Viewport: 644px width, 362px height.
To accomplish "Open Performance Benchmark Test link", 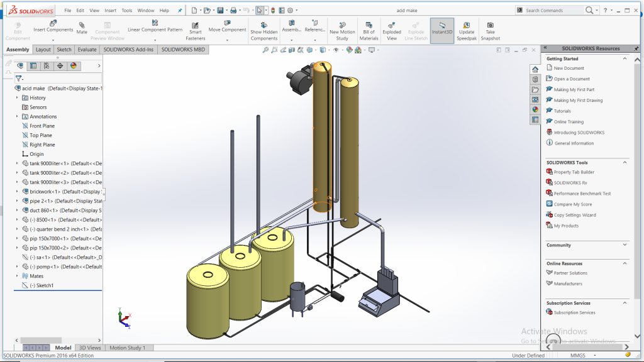I will pos(582,194).
